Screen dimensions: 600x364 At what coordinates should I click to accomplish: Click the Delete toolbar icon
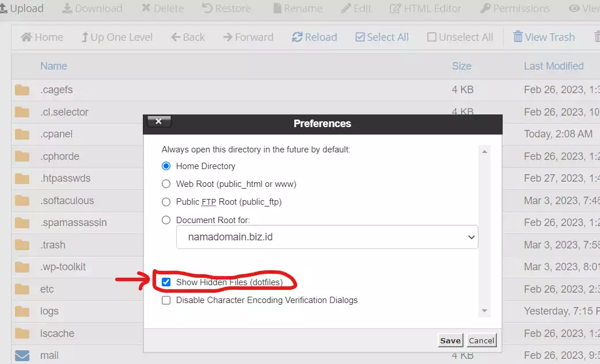point(146,8)
